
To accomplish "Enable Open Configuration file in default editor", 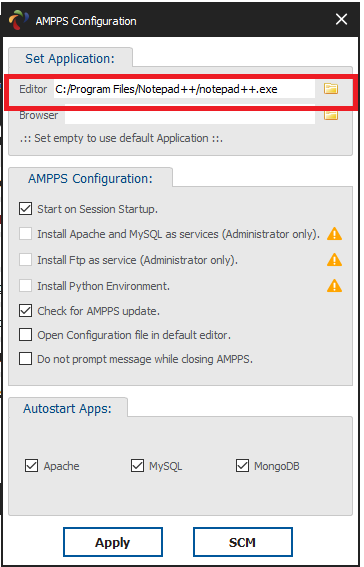I will click(x=25, y=335).
